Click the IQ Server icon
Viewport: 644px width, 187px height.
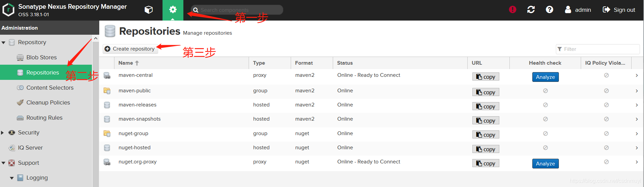(12, 148)
